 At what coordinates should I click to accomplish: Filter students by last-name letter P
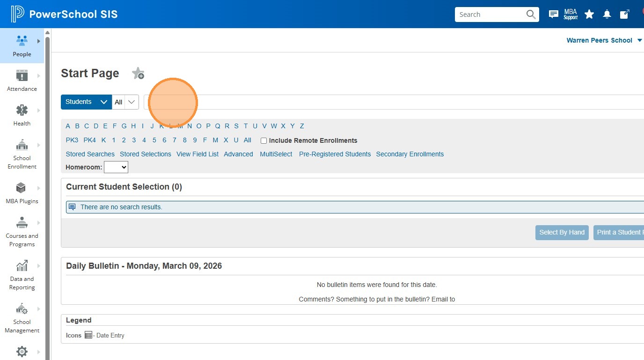point(208,126)
